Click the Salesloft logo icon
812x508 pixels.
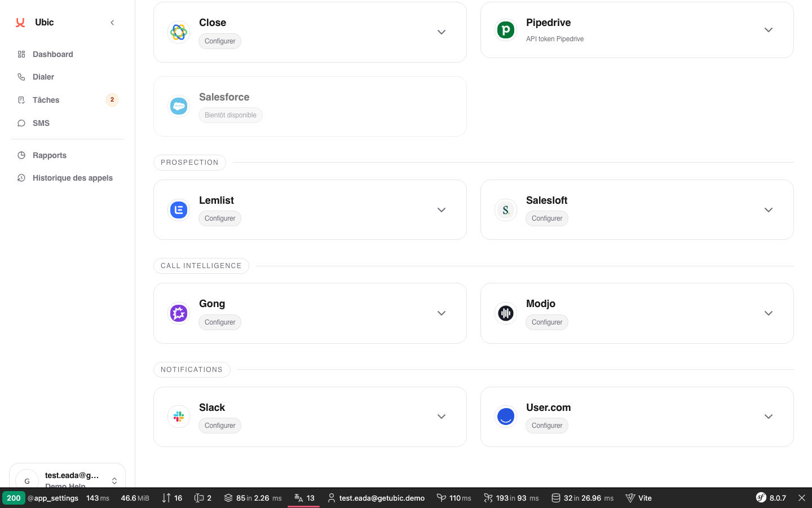point(506,210)
